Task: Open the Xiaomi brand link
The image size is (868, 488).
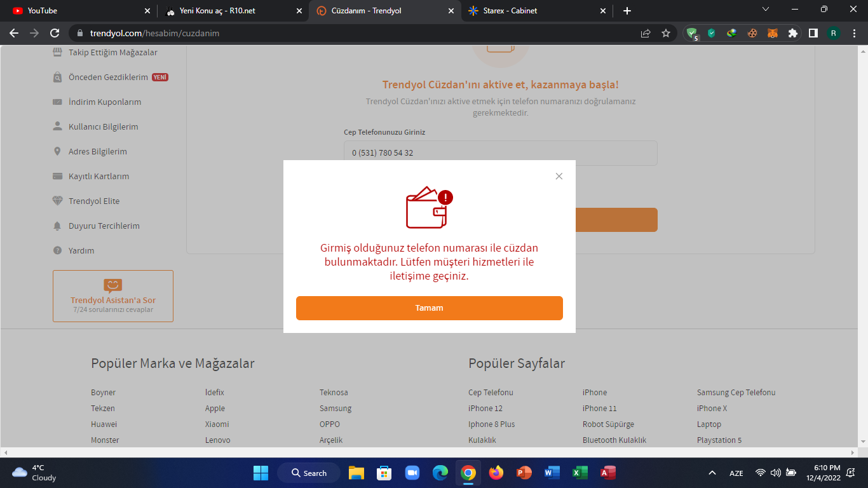Action: click(217, 424)
